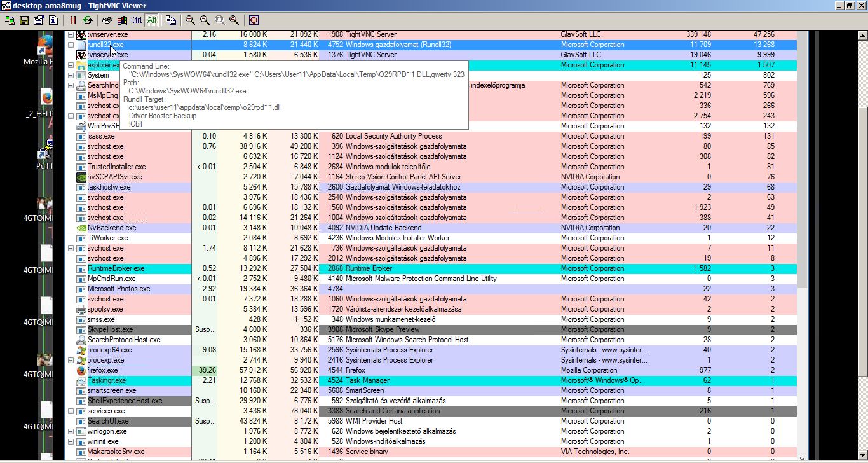Image resolution: width=868 pixels, height=463 pixels.
Task: Zoom in on the remote desktop
Action: click(190, 20)
